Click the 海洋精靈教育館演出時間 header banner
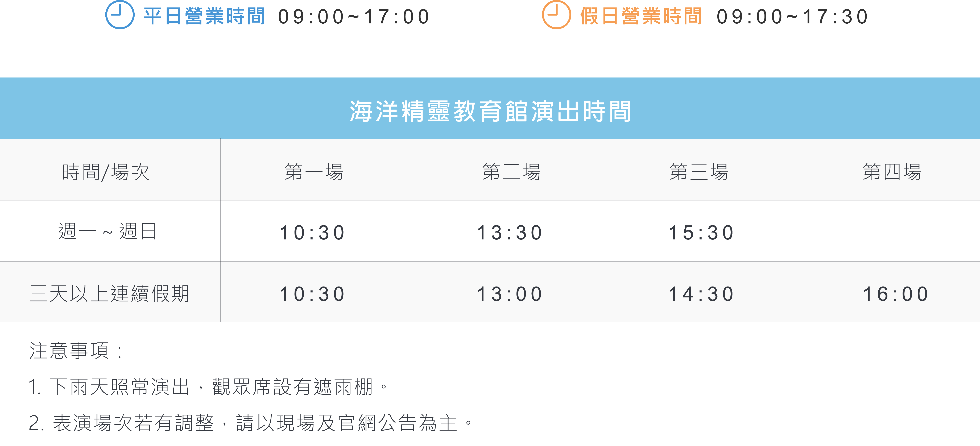 [490, 108]
